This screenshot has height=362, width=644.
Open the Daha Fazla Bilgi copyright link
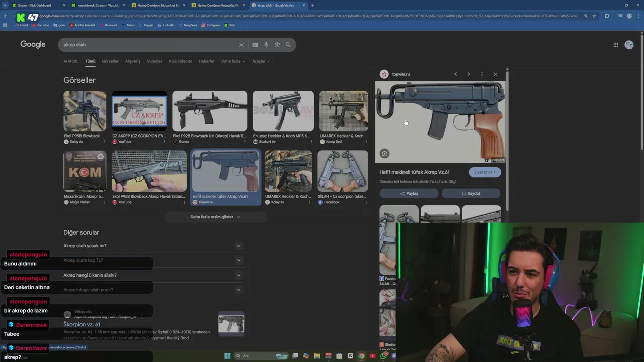pos(443,182)
